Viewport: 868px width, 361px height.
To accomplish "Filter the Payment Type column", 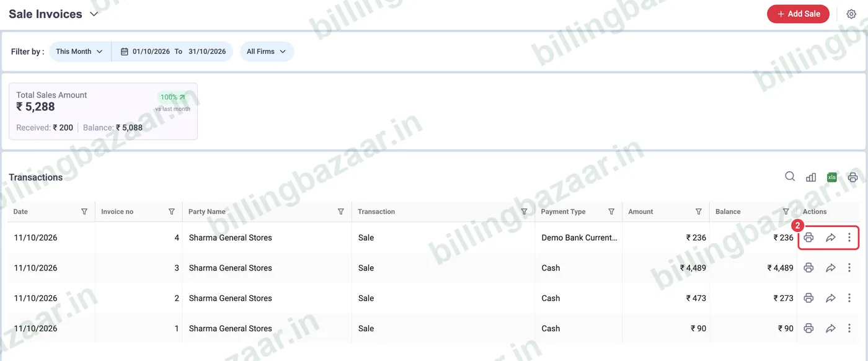I will (x=611, y=212).
